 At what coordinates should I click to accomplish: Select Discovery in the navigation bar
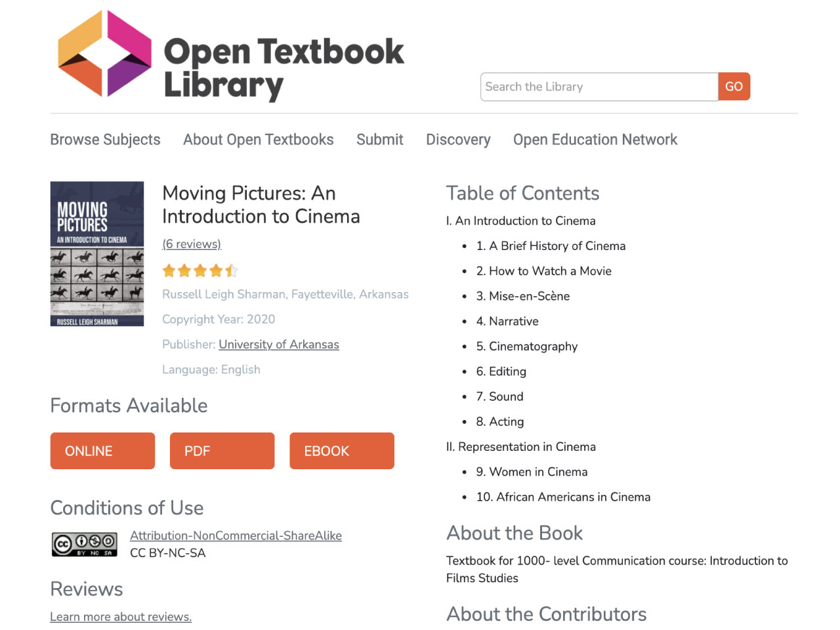tap(458, 140)
